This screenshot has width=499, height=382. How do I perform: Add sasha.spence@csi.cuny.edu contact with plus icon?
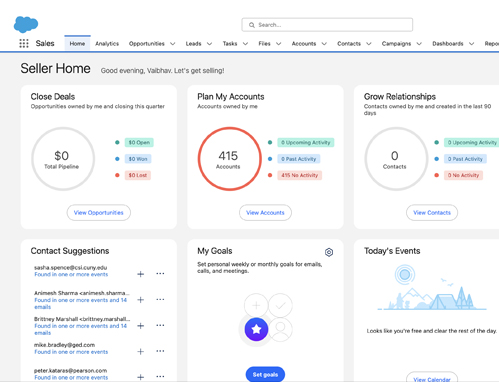click(141, 274)
